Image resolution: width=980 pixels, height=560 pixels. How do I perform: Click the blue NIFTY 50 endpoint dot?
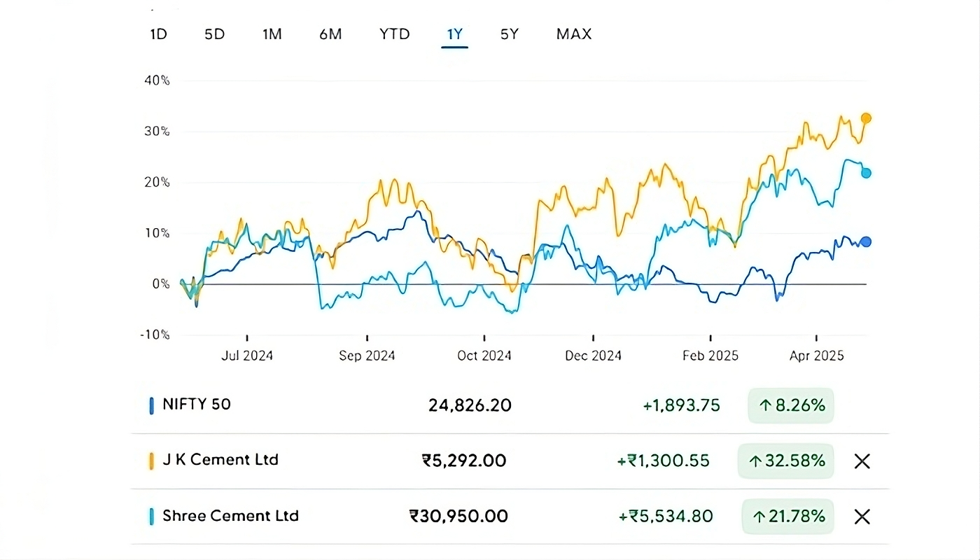tap(866, 241)
